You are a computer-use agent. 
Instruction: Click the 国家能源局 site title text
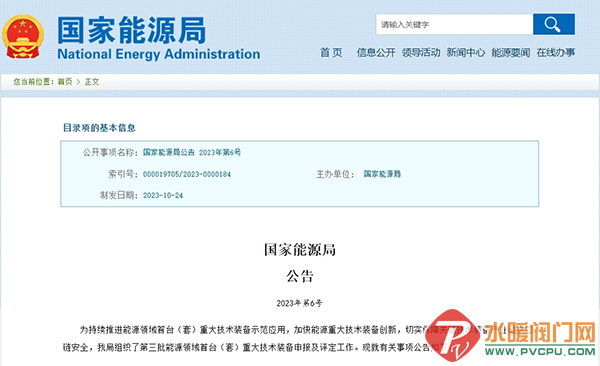click(132, 30)
